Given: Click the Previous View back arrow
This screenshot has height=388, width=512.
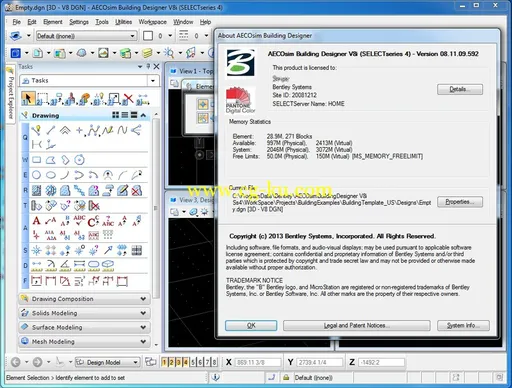Looking at the screenshot, I should pos(16,362).
